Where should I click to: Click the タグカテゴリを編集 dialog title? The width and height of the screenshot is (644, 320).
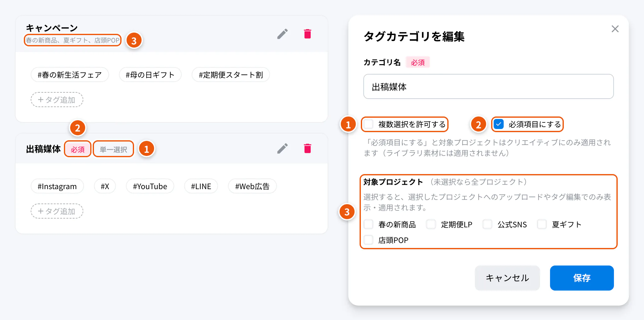414,36
